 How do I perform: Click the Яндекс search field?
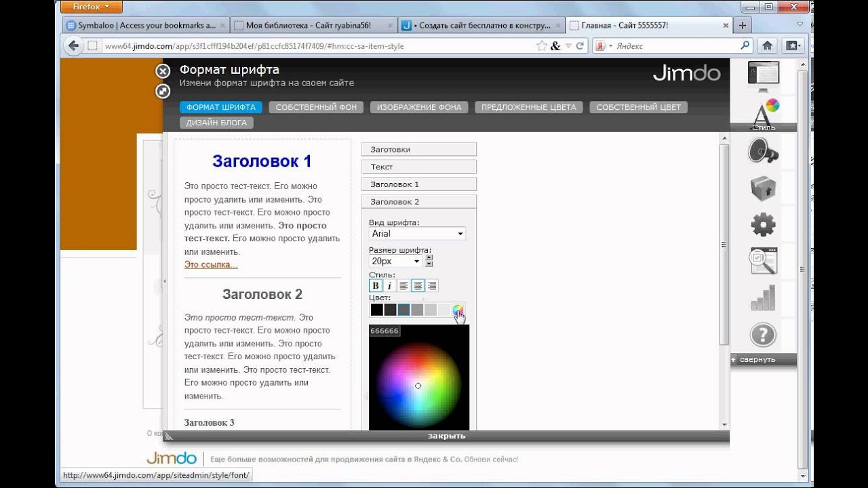(675, 46)
